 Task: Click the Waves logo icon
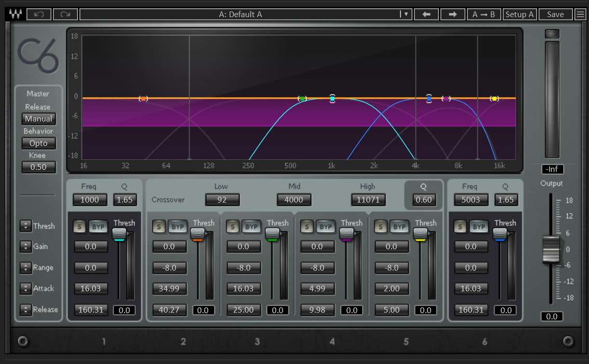coord(15,15)
